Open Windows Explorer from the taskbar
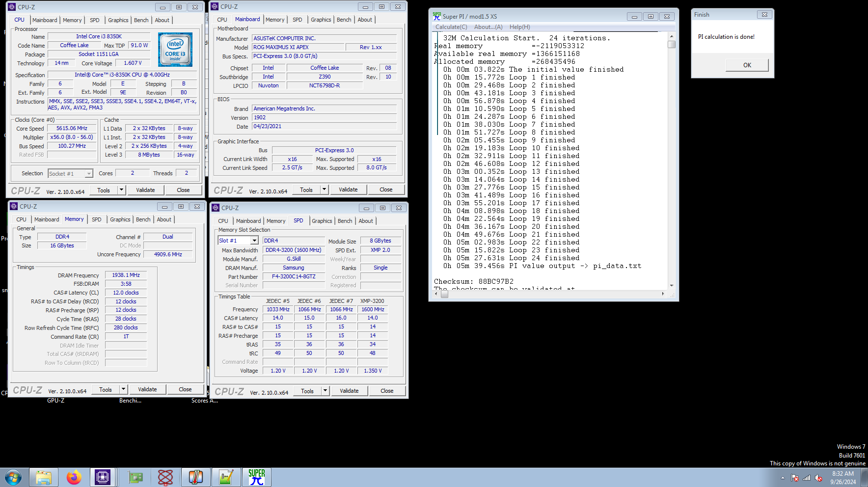 44,477
